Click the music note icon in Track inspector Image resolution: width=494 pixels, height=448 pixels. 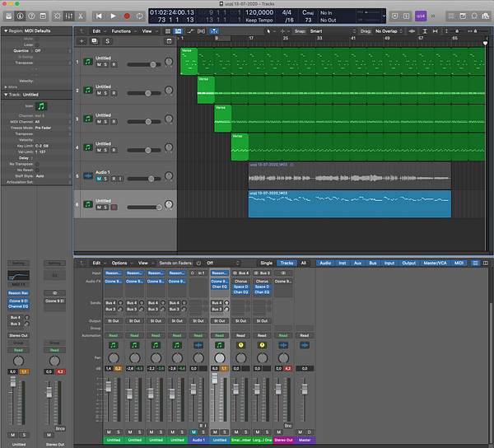[x=41, y=106]
